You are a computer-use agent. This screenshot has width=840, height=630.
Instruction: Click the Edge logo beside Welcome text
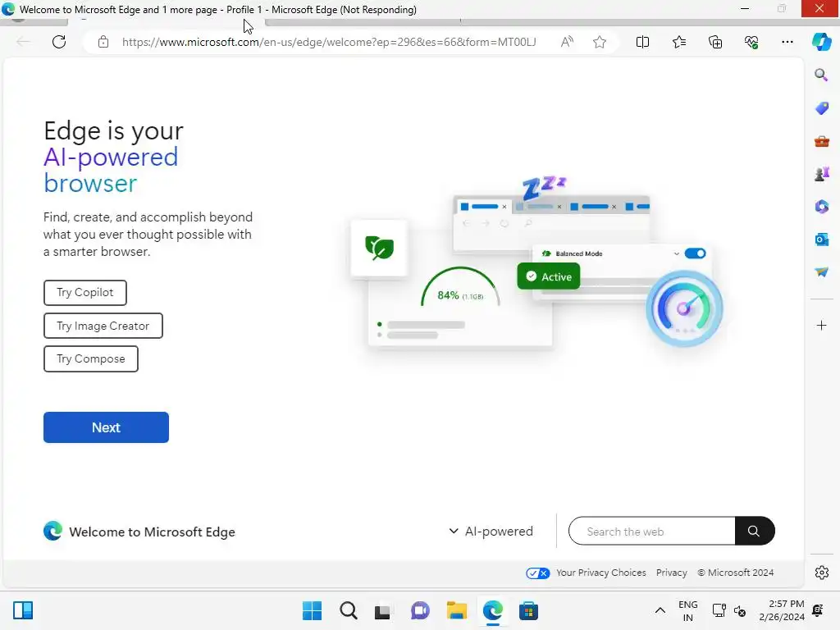(x=52, y=531)
